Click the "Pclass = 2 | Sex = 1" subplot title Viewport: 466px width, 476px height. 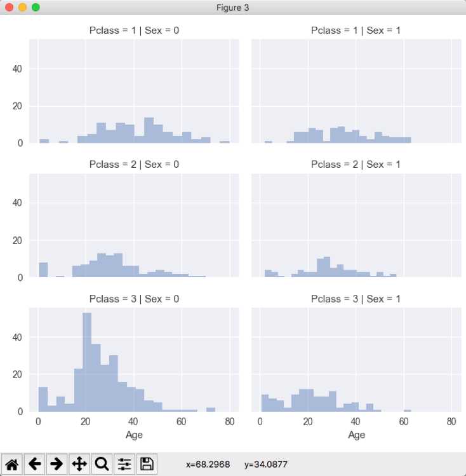pos(356,164)
